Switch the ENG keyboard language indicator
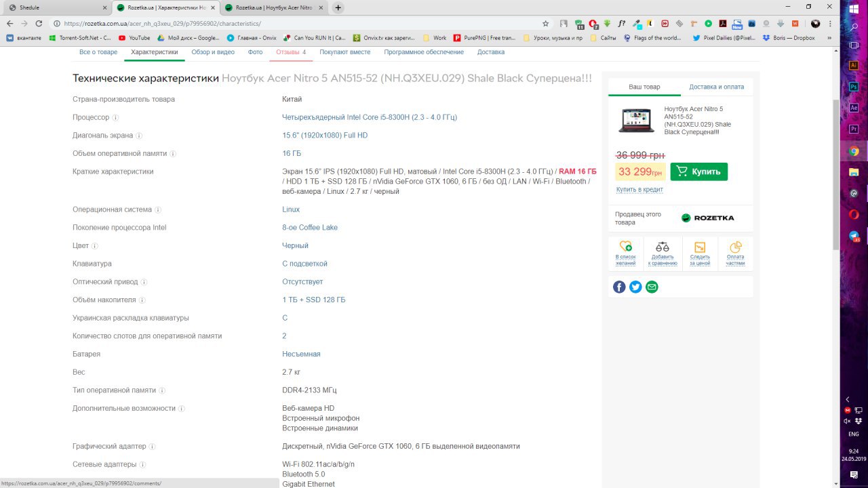 coord(854,434)
